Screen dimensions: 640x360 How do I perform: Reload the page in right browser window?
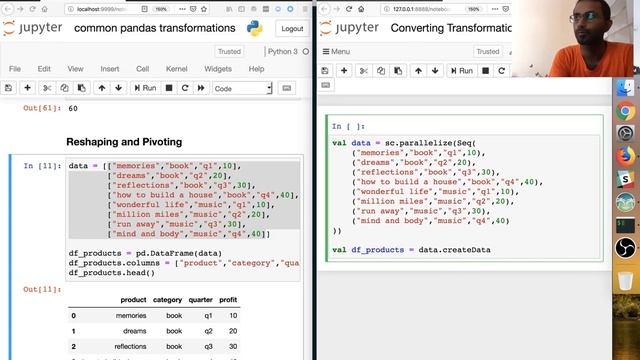(x=349, y=9)
